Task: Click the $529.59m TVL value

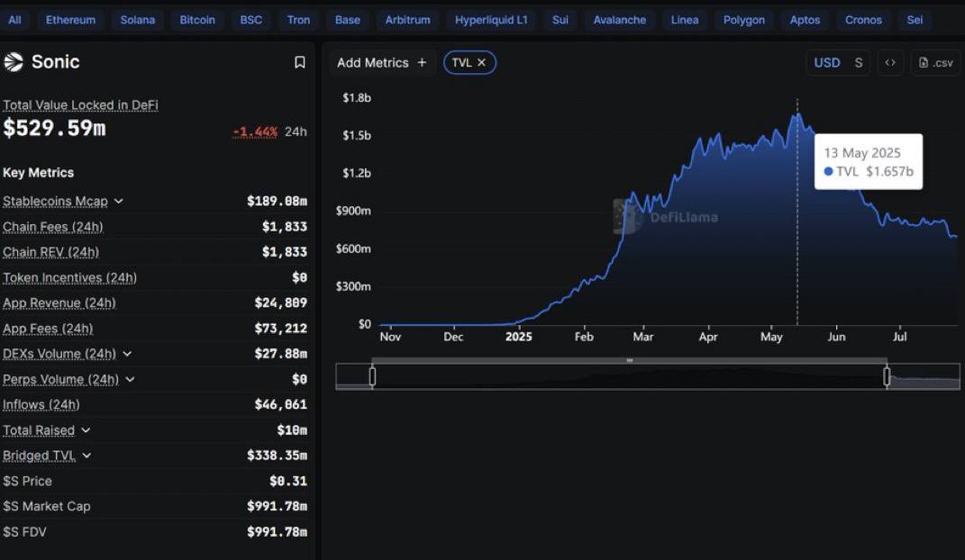Action: [54, 128]
